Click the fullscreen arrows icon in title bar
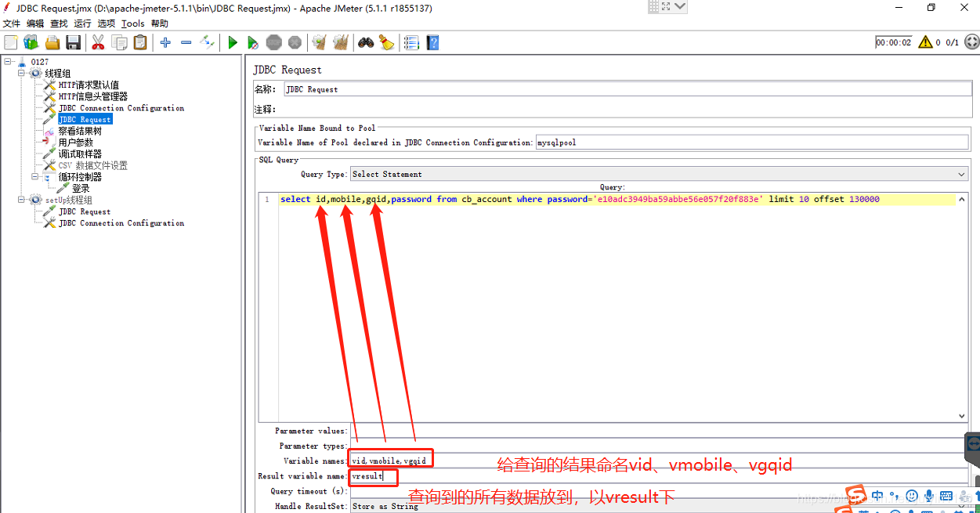 coord(666,7)
